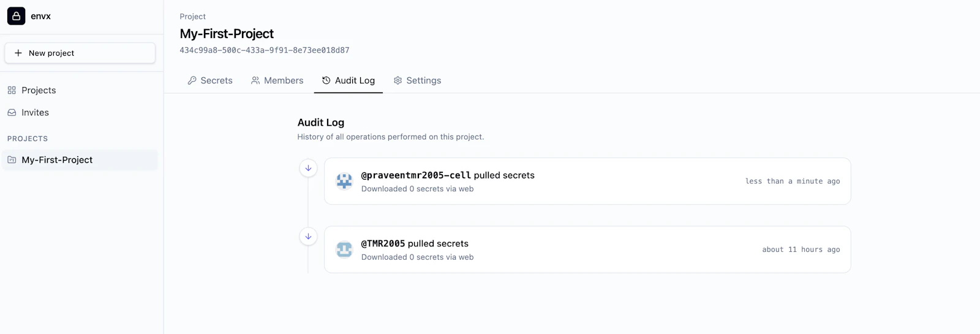Select the Audit Log tab
980x334 pixels.
click(x=349, y=80)
